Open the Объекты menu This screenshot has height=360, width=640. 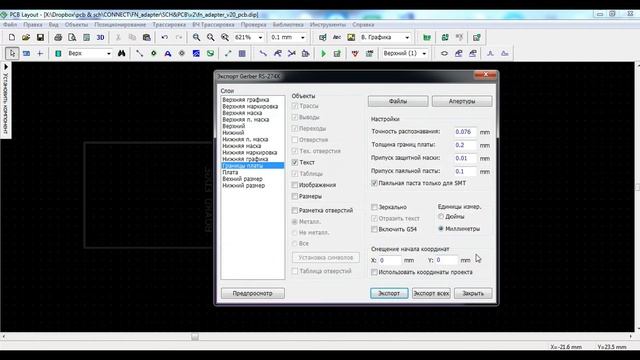click(x=76, y=25)
